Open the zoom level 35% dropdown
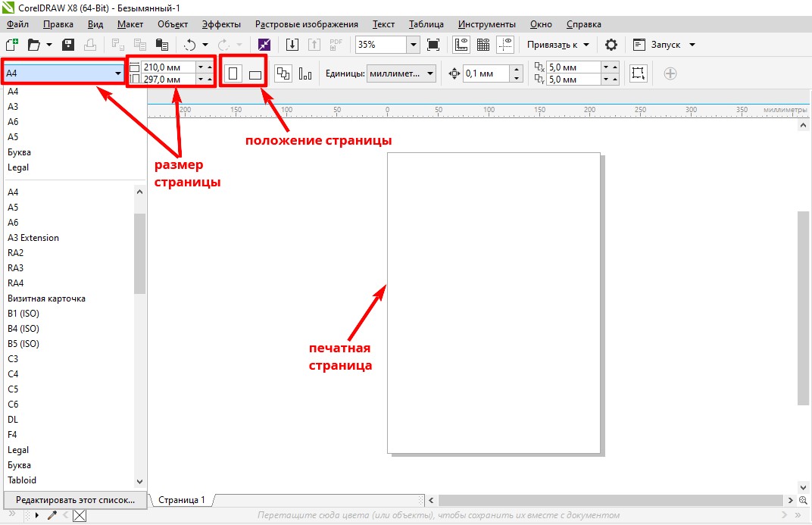Image resolution: width=812 pixels, height=525 pixels. (x=413, y=45)
